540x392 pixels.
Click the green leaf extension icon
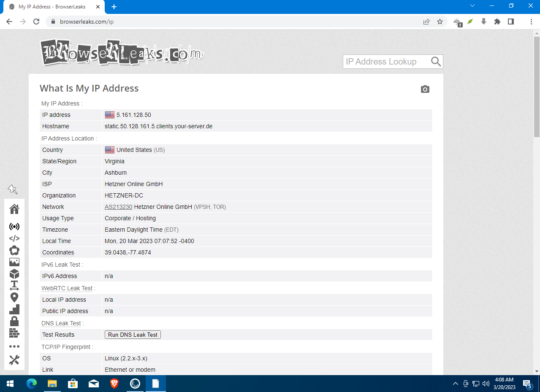point(470,22)
